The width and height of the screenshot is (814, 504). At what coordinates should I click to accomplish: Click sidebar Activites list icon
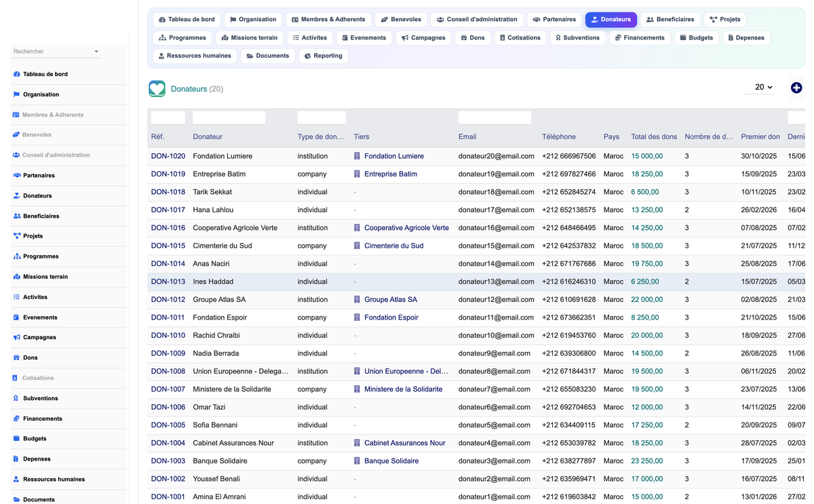click(x=16, y=297)
